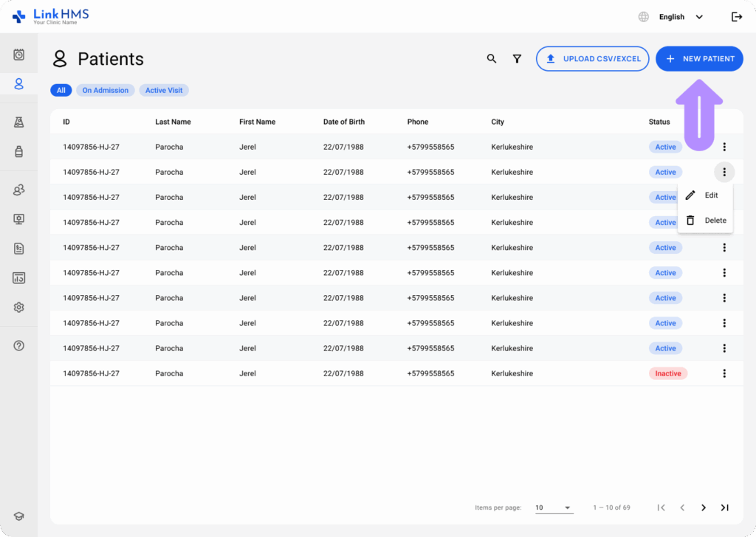Open the laboratory flask sidebar icon
This screenshot has height=537, width=756.
(x=19, y=122)
